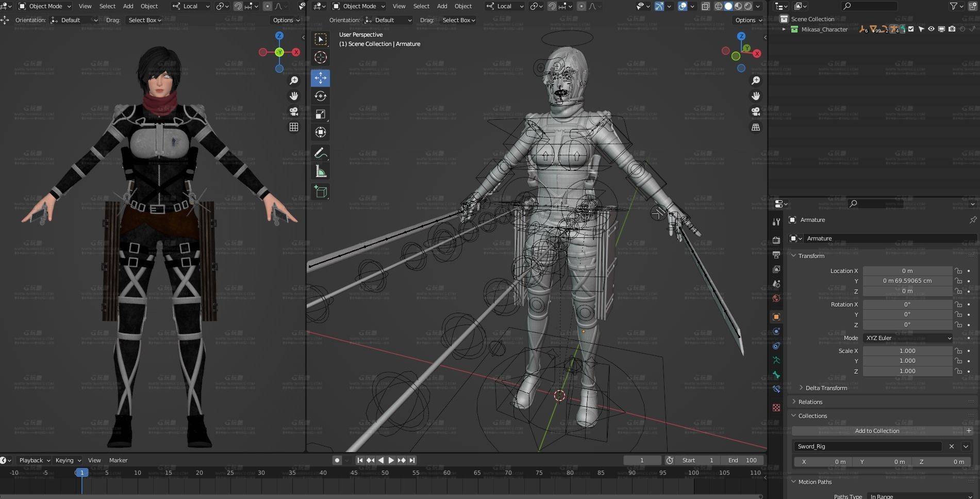Viewport: 980px width, 499px height.
Task: Select the Move tool
Action: coord(321,78)
